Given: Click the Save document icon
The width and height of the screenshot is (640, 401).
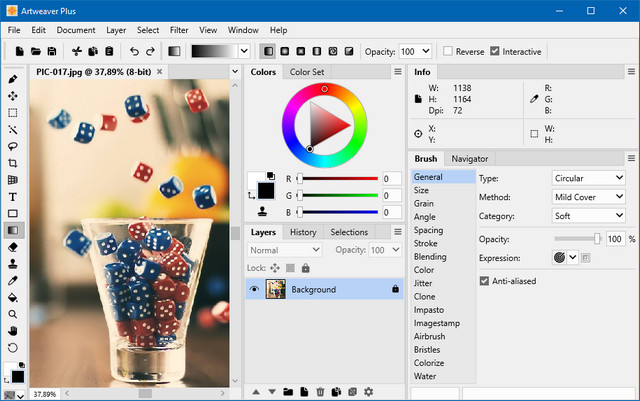Looking at the screenshot, I should (52, 51).
